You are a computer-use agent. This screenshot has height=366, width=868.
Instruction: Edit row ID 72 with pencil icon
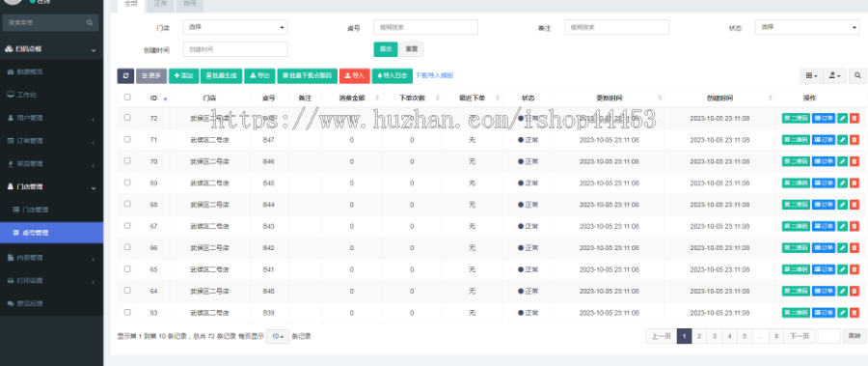tap(843, 118)
